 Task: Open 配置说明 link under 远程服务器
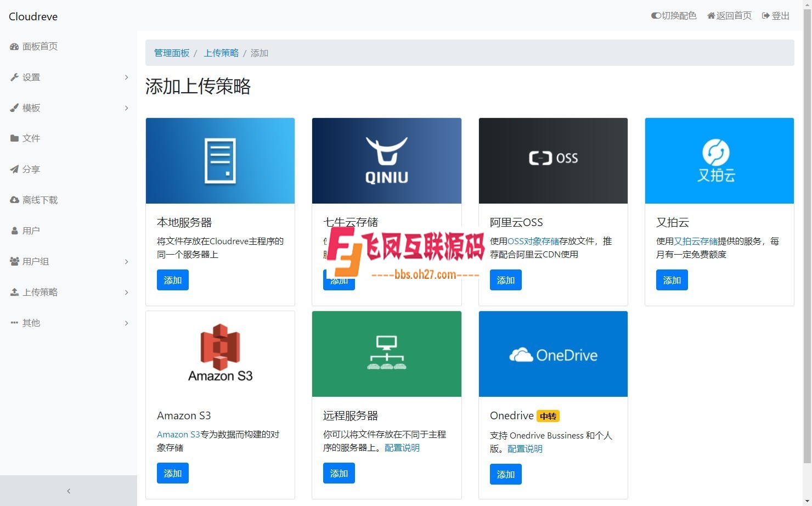click(402, 448)
